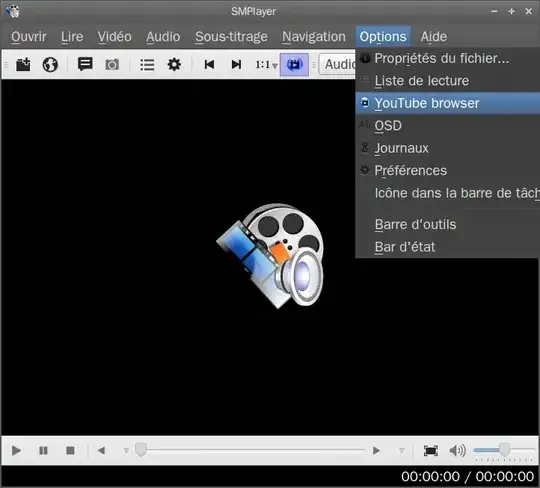Jump to next track in toolbar
Screen dimensions: 540x488
236,64
